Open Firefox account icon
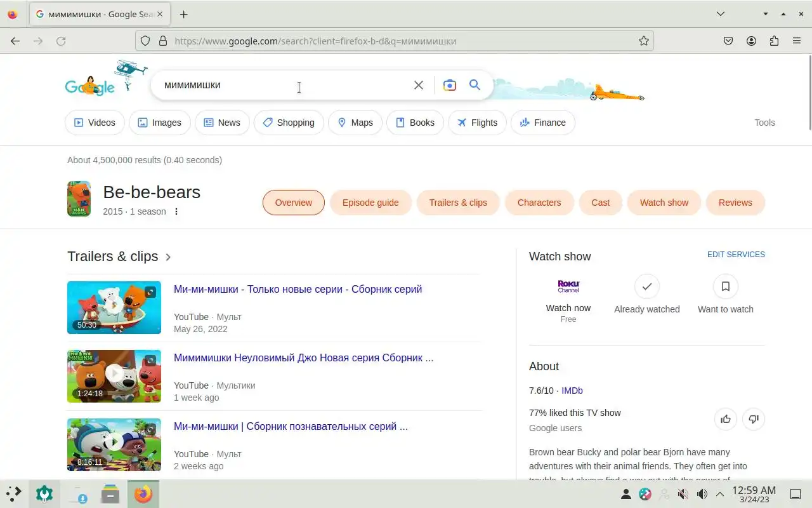The height and width of the screenshot is (508, 812). (751, 41)
